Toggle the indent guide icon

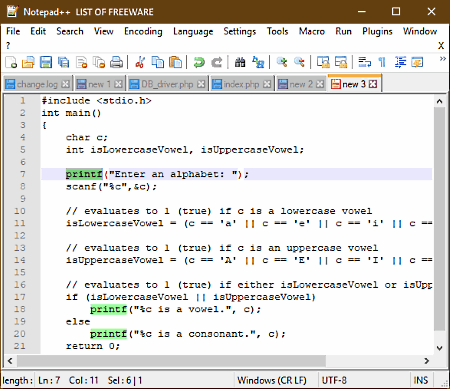click(400, 62)
